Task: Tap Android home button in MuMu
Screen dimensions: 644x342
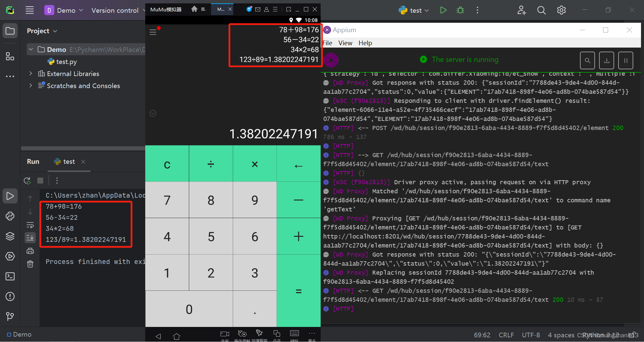Action: [177, 336]
